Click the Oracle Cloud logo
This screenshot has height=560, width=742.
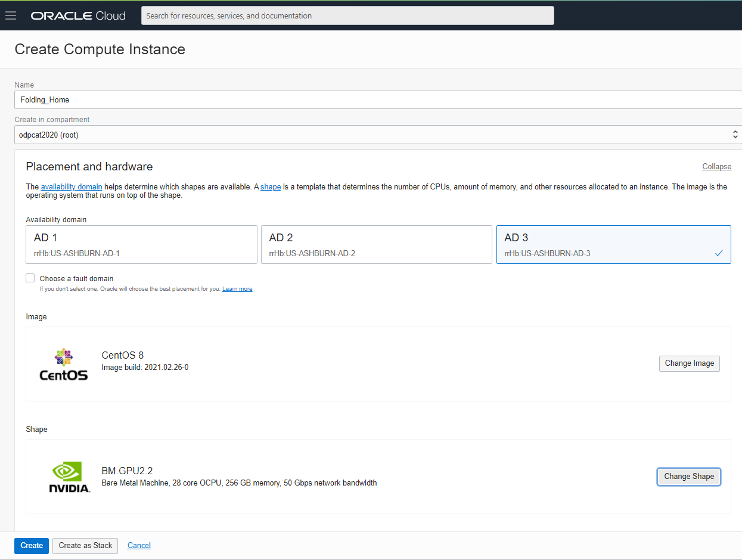click(77, 15)
